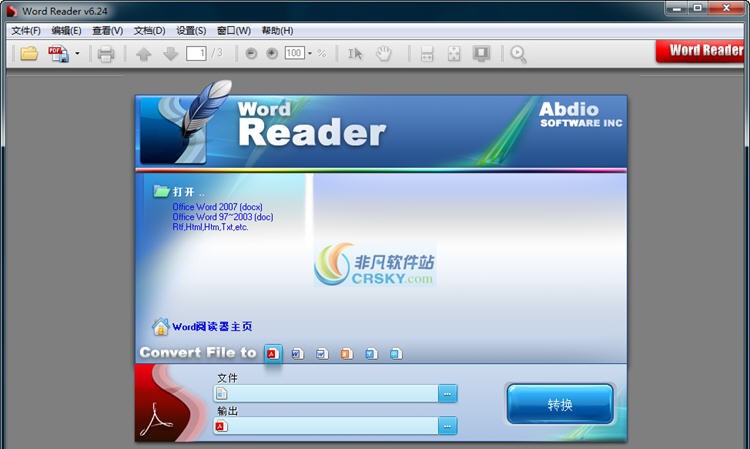Open the 文件(F) menu

tap(26, 31)
